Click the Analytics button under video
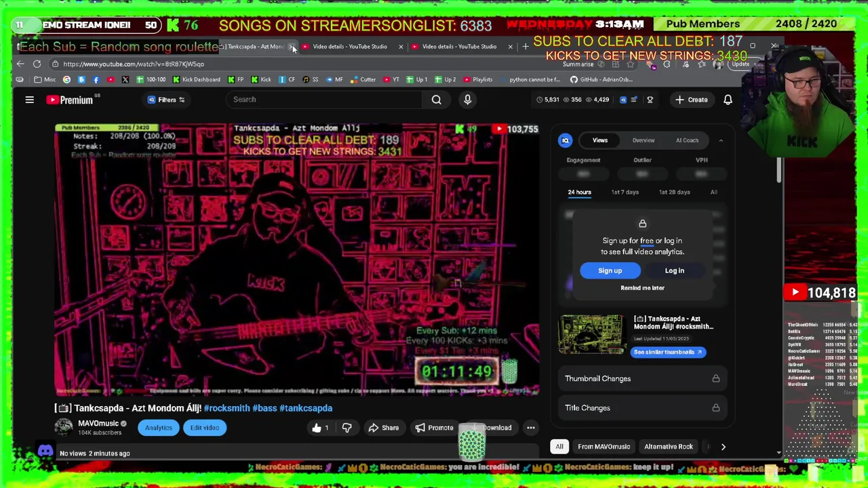 pyautogui.click(x=158, y=428)
